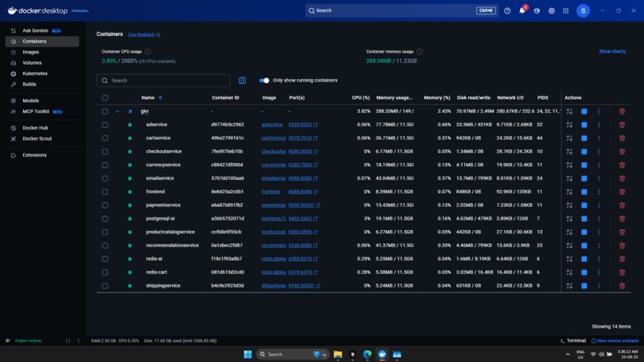
Task: Open the apps grid icon
Action: coord(566,11)
